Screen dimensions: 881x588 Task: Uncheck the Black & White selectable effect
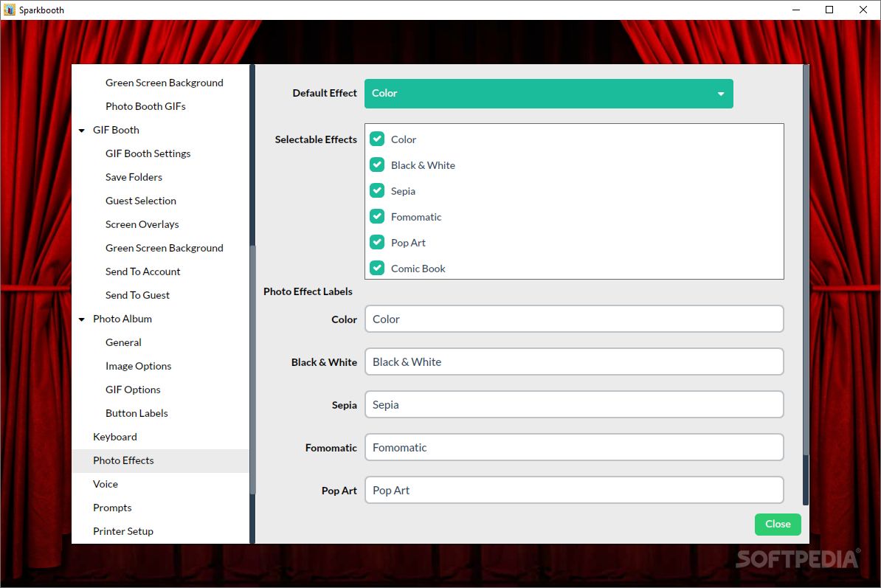(x=377, y=165)
